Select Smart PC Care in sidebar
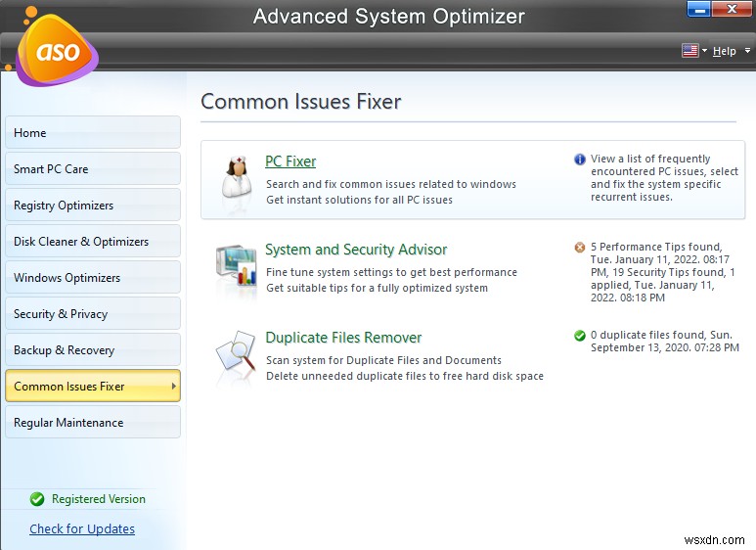The width and height of the screenshot is (756, 550). 93,169
